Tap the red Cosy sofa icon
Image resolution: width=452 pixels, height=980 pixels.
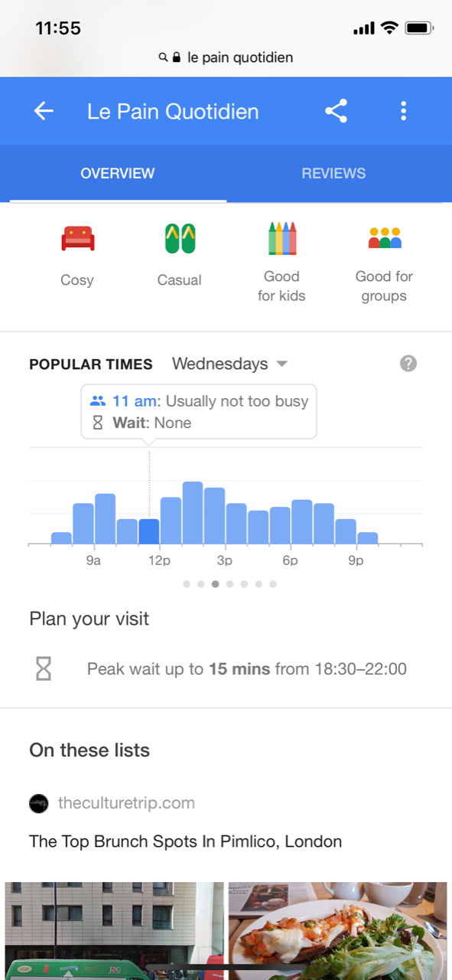77,238
